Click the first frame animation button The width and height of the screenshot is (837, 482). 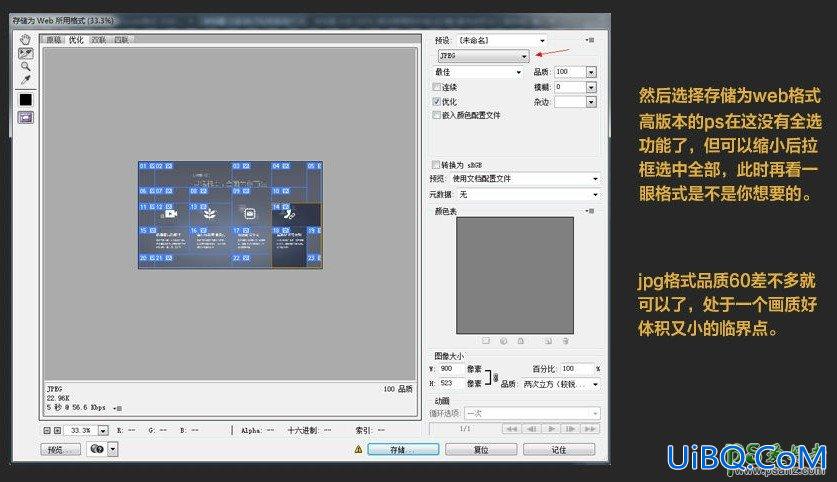(x=511, y=429)
